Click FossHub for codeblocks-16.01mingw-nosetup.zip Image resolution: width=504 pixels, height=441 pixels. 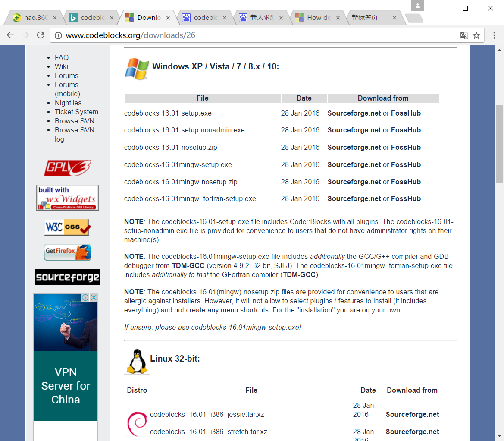406,182
